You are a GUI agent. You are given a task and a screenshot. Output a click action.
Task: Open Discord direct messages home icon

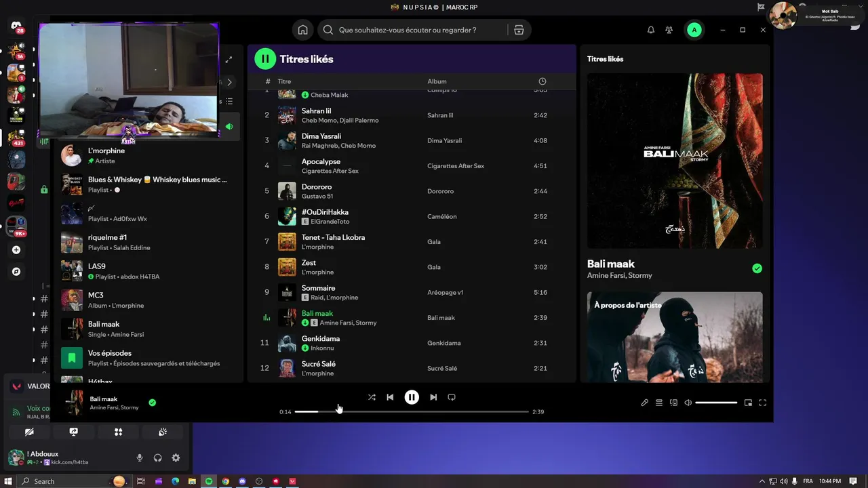16,26
